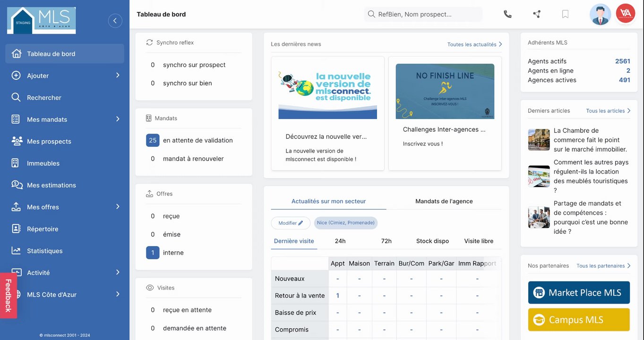Click the 1 interne offers badge
The height and width of the screenshot is (340, 644).
[153, 253]
